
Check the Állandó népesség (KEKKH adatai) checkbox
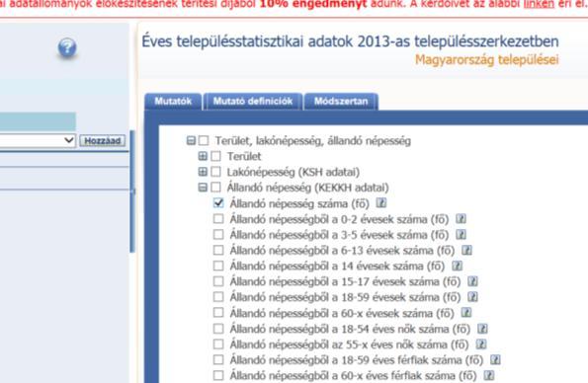click(x=215, y=187)
